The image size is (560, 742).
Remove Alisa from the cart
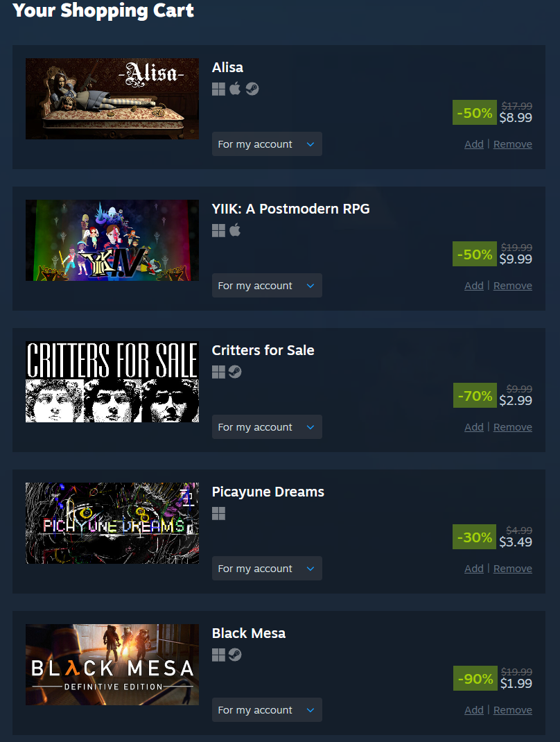tap(513, 144)
